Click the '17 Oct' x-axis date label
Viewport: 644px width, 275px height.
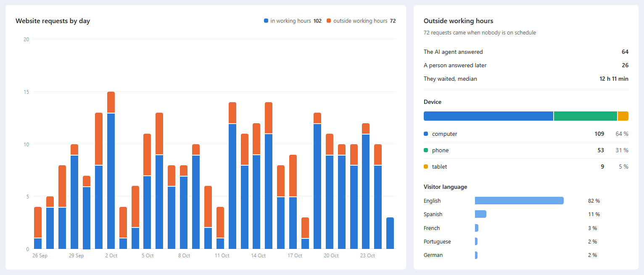pos(295,255)
